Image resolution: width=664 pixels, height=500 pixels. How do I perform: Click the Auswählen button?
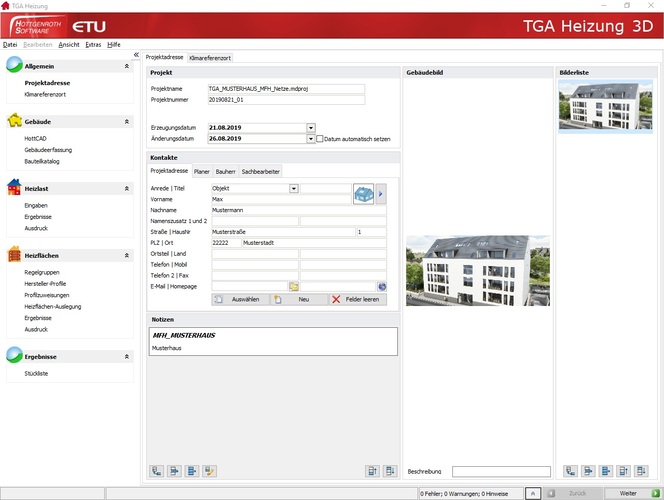coord(239,299)
